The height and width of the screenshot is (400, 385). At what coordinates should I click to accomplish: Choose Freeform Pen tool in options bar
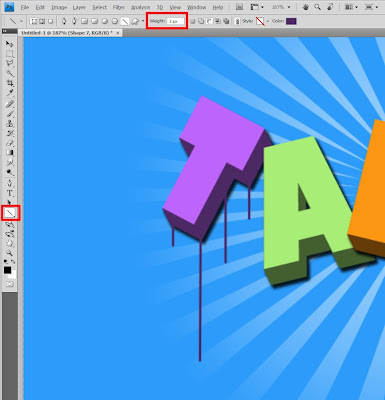pyautogui.click(x=74, y=21)
